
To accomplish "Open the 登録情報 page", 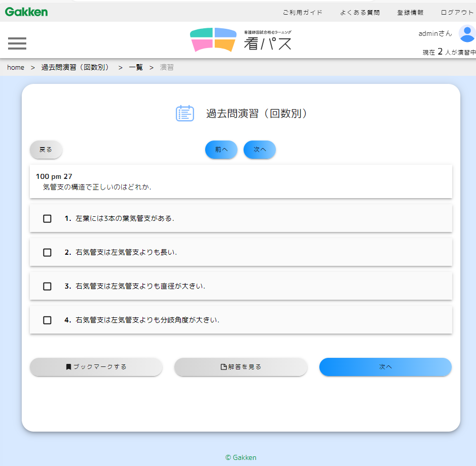I will 410,12.
